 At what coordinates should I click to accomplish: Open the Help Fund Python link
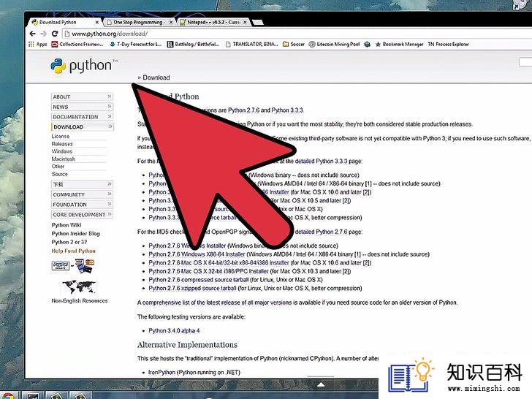74,251
